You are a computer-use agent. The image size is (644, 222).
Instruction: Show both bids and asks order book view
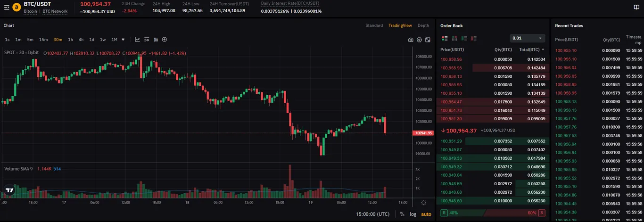click(445, 38)
